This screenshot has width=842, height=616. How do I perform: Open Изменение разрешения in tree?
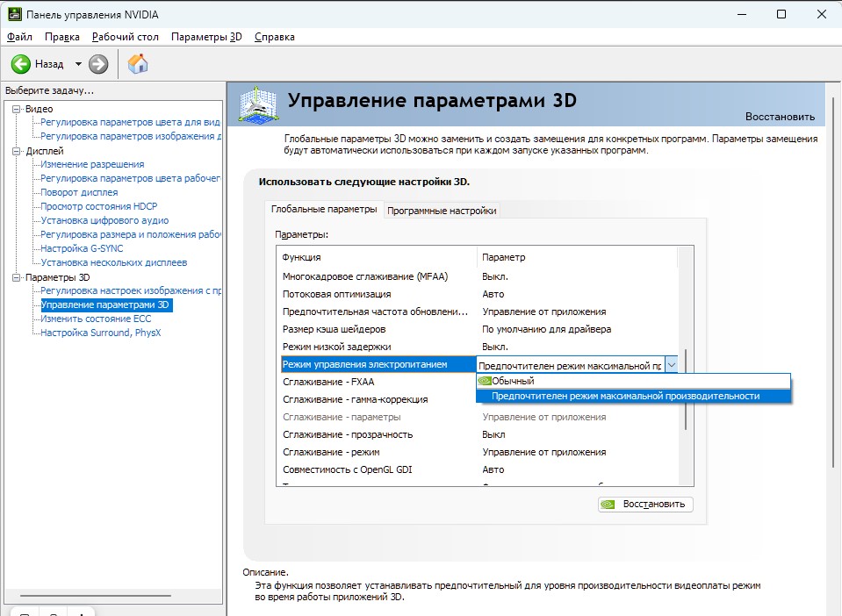(92, 164)
